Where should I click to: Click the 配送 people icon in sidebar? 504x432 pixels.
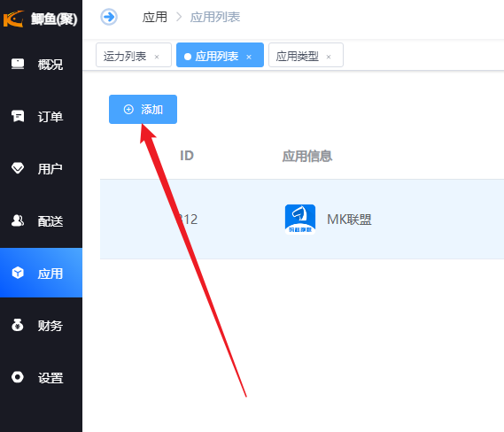pos(18,220)
